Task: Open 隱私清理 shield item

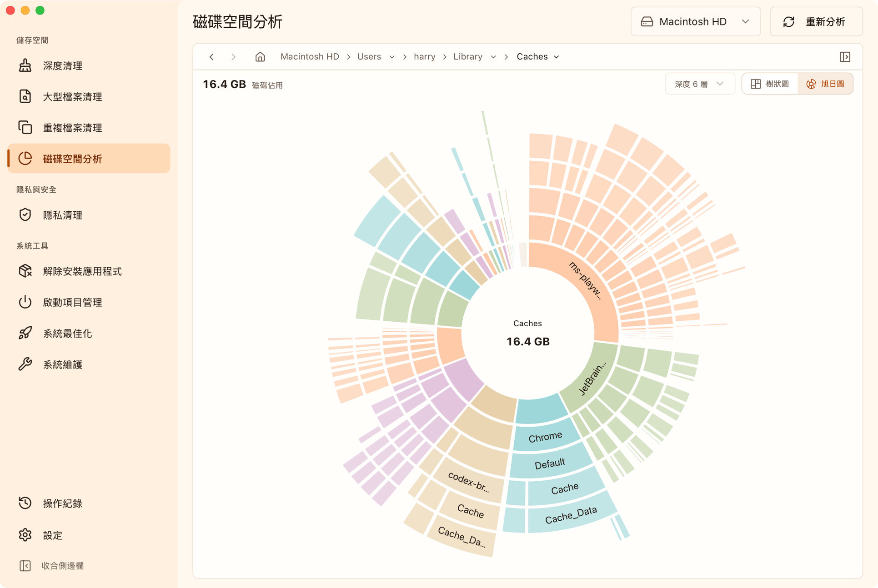Action: point(89,215)
